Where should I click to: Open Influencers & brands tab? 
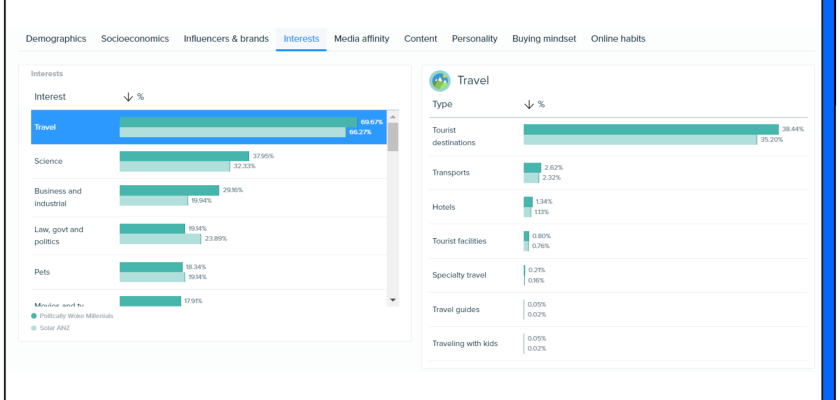[226, 39]
